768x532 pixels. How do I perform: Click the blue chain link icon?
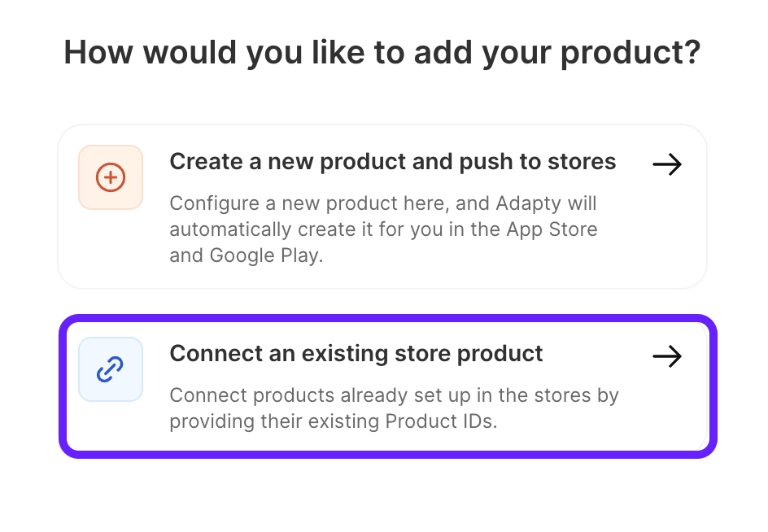[111, 369]
